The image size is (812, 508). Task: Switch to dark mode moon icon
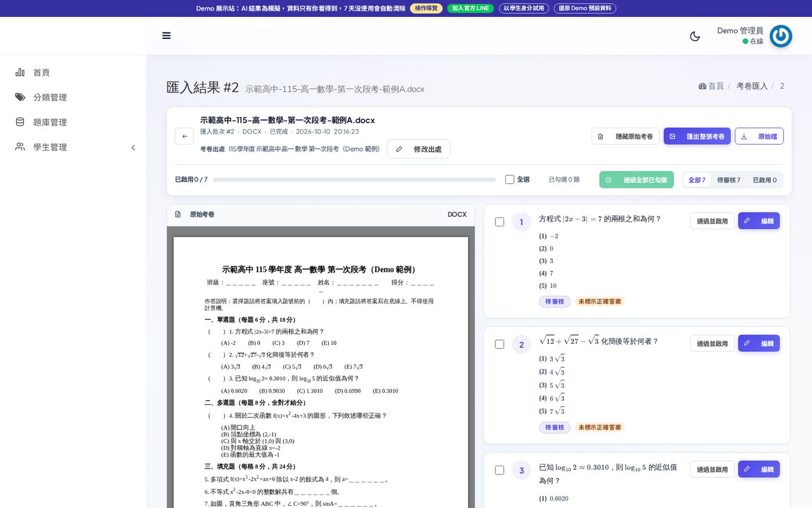pos(695,36)
